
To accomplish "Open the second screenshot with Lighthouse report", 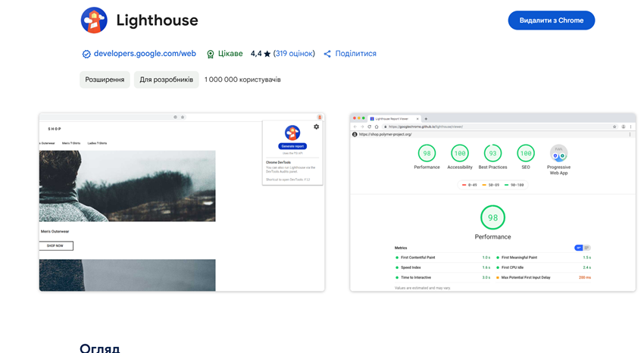I will point(493,202).
